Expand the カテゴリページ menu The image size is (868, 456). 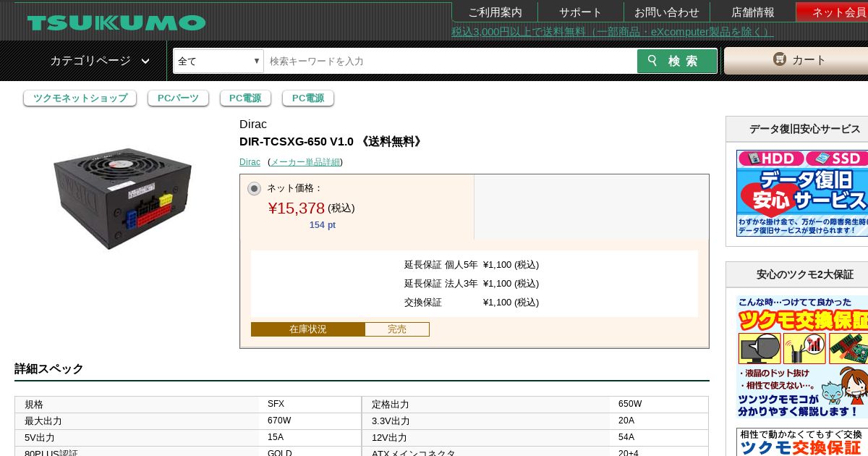[100, 61]
